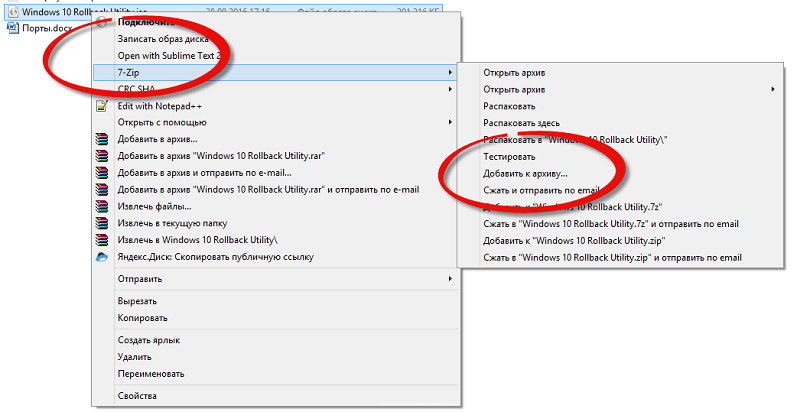Select 'Яндекс.Диск: Скопировать публичную ссылку'

[x=216, y=257]
